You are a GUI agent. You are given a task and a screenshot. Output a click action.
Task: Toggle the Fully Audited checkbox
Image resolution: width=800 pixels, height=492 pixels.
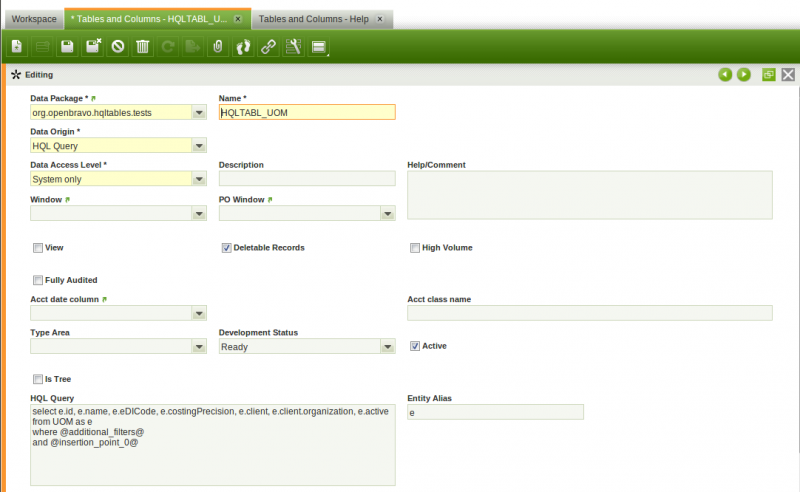tap(38, 280)
